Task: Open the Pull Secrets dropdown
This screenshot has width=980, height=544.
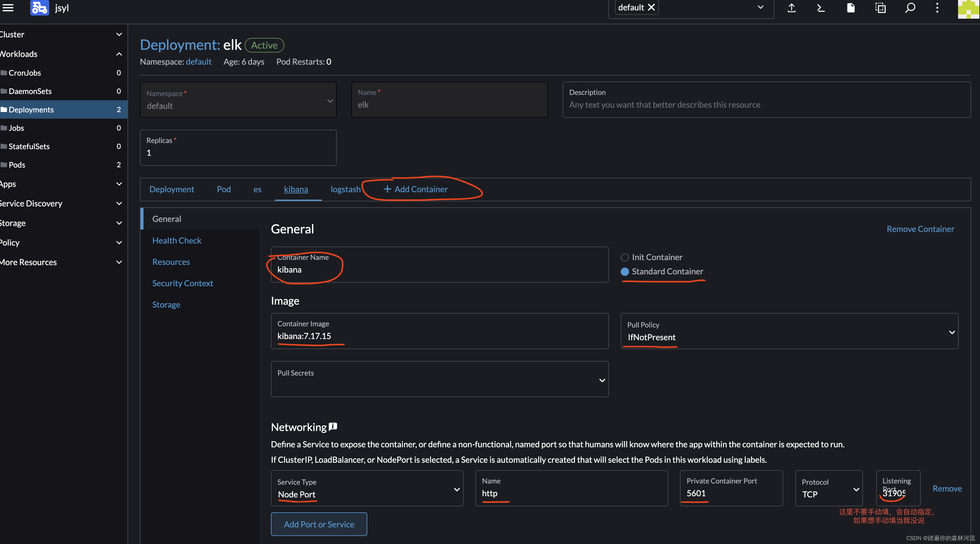Action: (439, 379)
